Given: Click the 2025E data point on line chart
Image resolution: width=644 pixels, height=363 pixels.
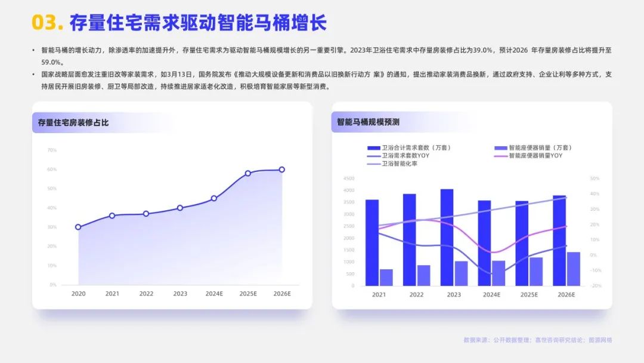Looking at the screenshot, I should [248, 173].
